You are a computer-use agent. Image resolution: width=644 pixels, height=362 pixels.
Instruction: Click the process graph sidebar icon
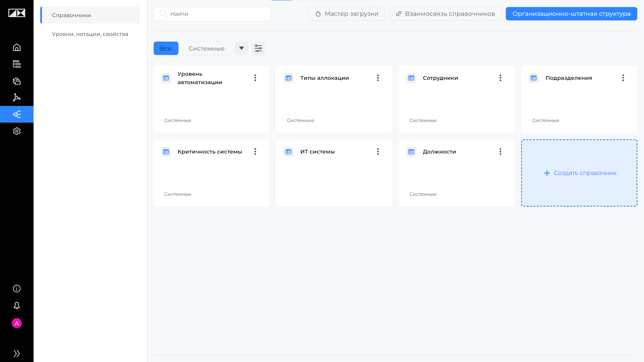(x=17, y=98)
